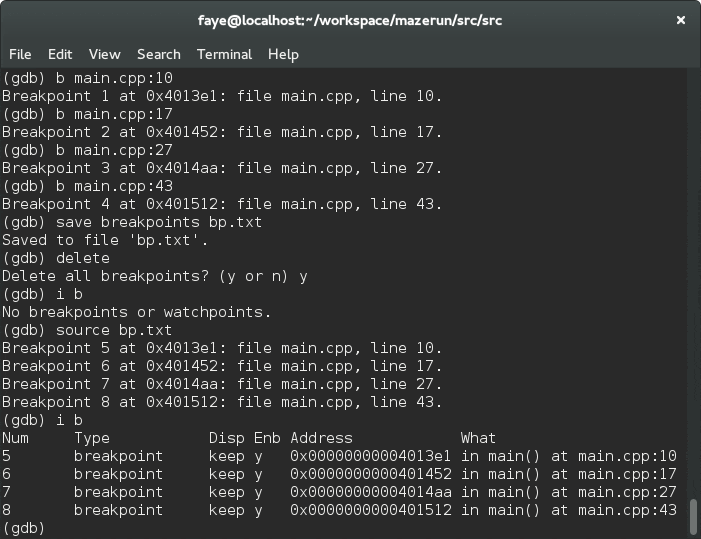Click the 'Num' column header

(15, 438)
